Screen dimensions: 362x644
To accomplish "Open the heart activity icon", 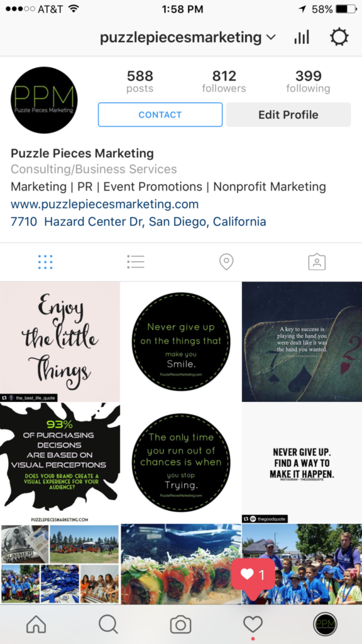I will (x=253, y=625).
